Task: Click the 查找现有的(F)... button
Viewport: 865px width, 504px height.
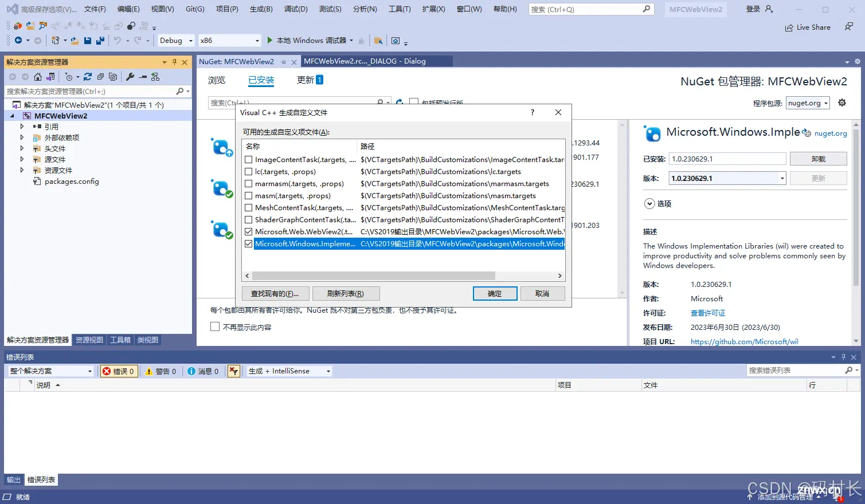Action: (x=275, y=293)
